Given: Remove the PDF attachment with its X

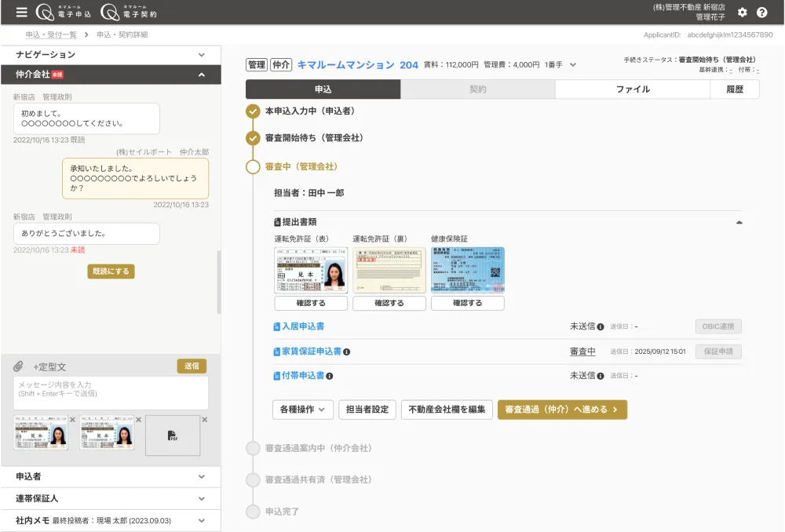Looking at the screenshot, I should point(205,420).
